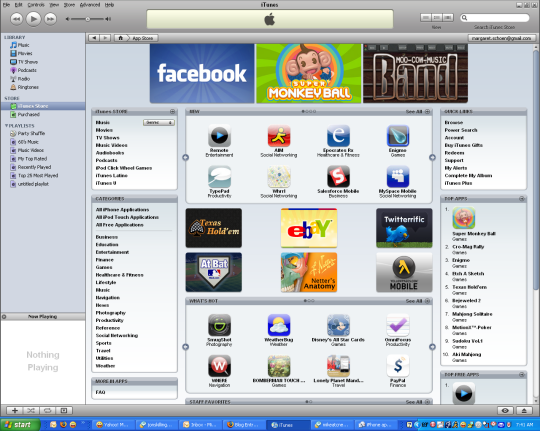540x431 pixels.
Task: Open the WeatherBug app icon
Action: pyautogui.click(x=279, y=325)
